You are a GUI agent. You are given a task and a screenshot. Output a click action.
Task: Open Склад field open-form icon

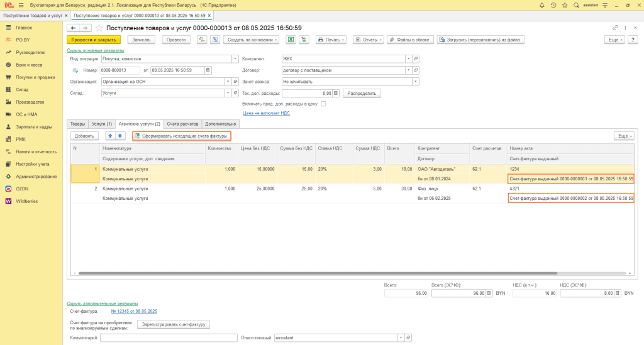[235, 93]
